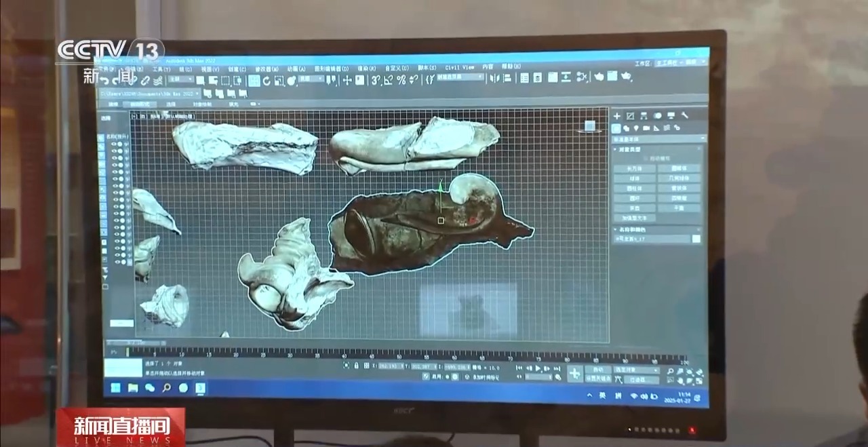868x447 pixels.
Task: Open the Utilities wrench panel
Action: point(684,116)
